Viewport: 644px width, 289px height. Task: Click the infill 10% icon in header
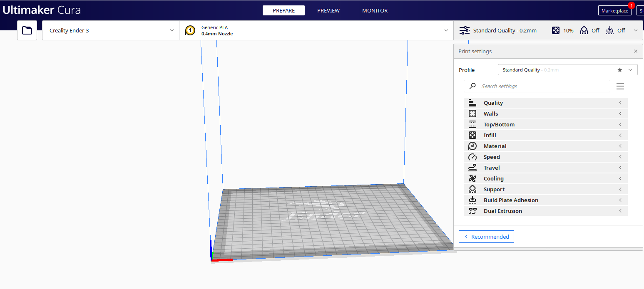[x=556, y=30]
